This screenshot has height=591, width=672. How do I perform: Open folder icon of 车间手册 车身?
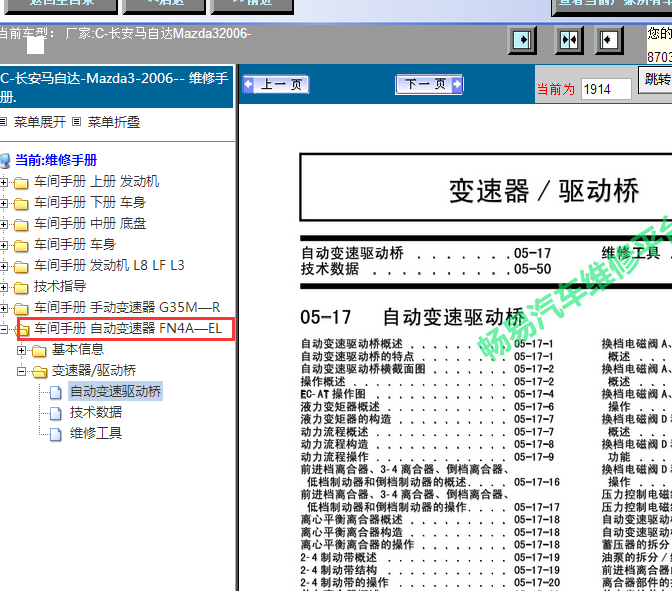(x=21, y=246)
